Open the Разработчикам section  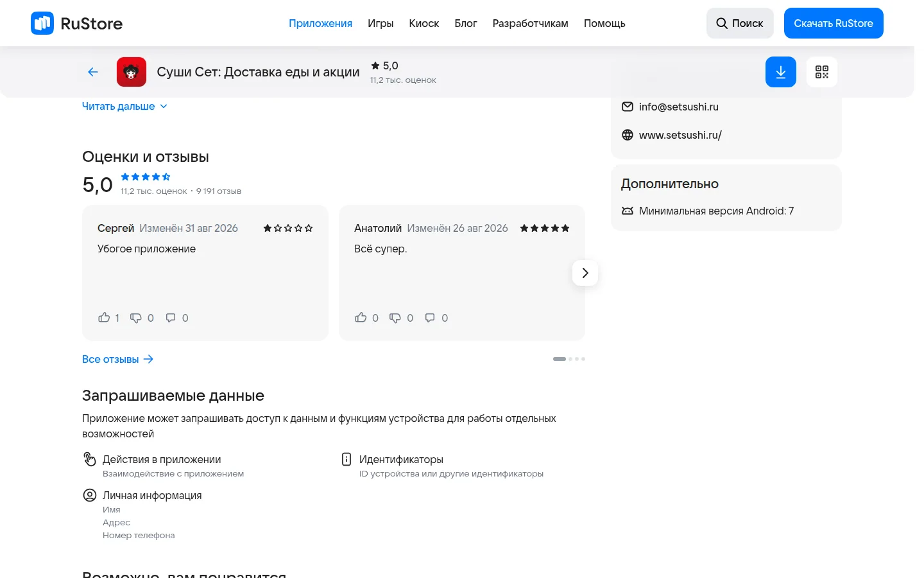[531, 23]
